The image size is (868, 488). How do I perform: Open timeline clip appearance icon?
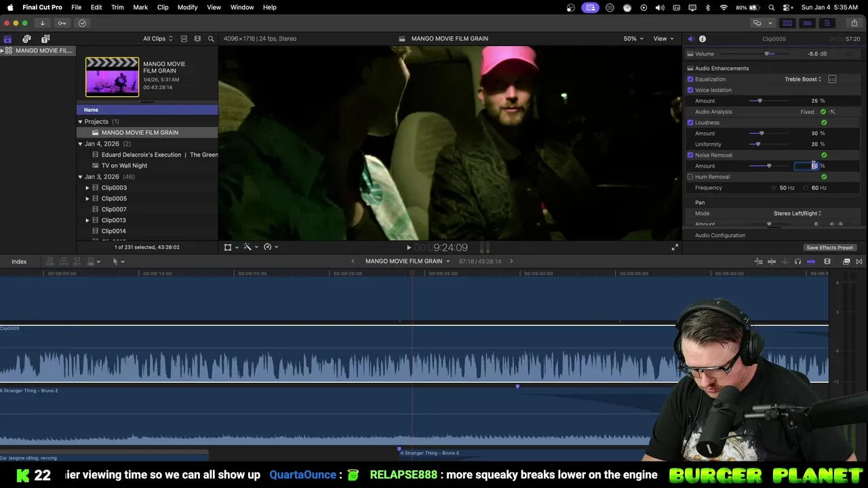pyautogui.click(x=827, y=262)
